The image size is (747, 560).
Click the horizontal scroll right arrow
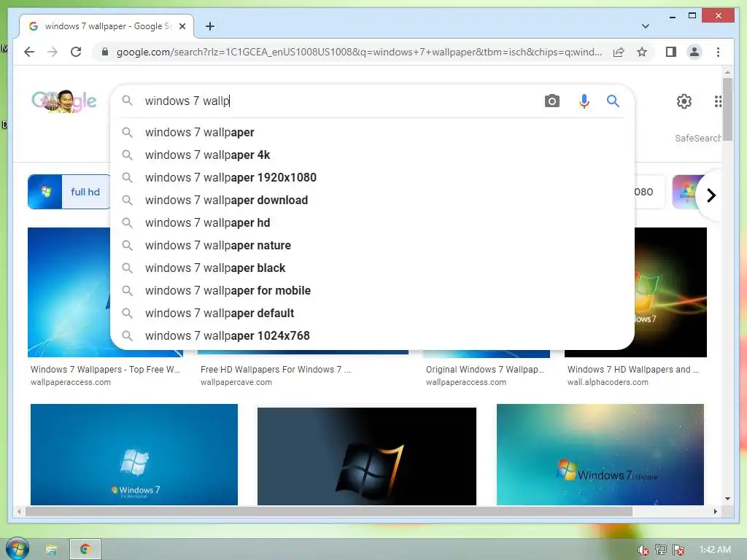click(715, 512)
